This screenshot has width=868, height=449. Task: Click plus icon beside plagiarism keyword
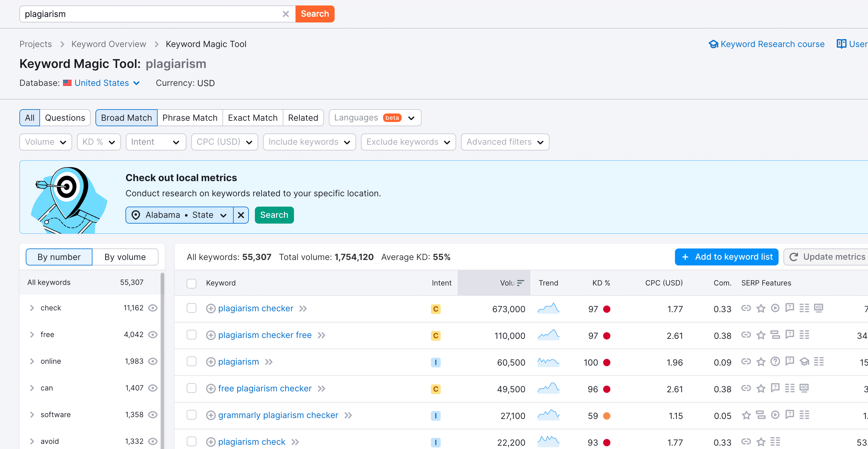211,362
